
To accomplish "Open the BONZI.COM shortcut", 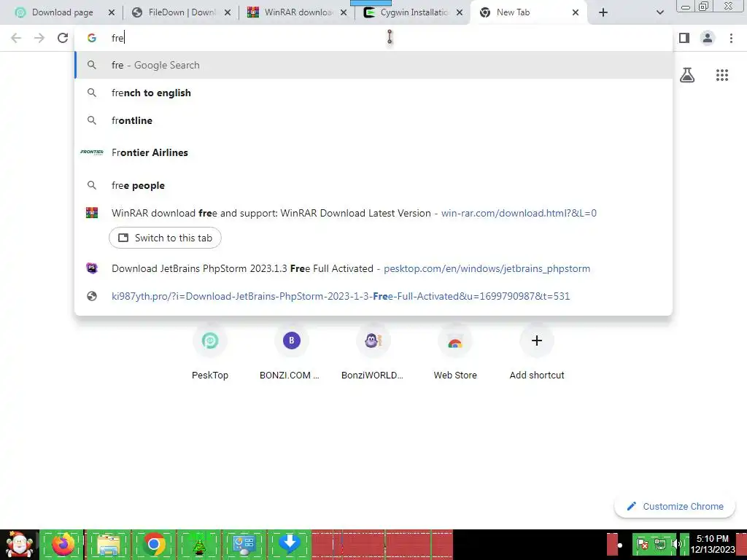I will (x=292, y=352).
